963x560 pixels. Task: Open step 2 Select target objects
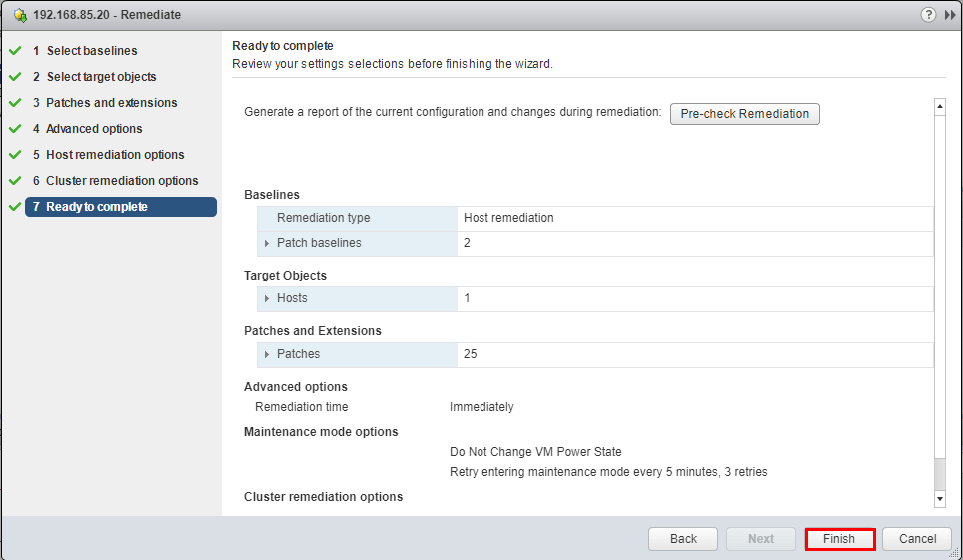point(100,77)
